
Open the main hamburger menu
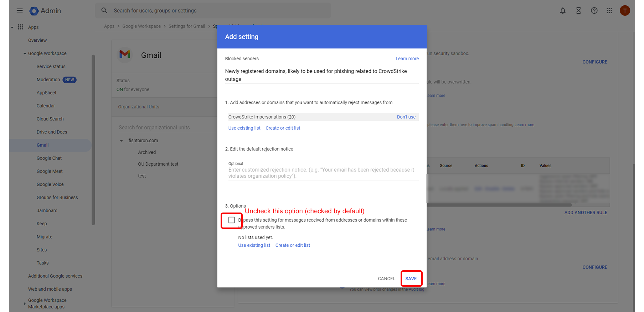click(x=20, y=11)
